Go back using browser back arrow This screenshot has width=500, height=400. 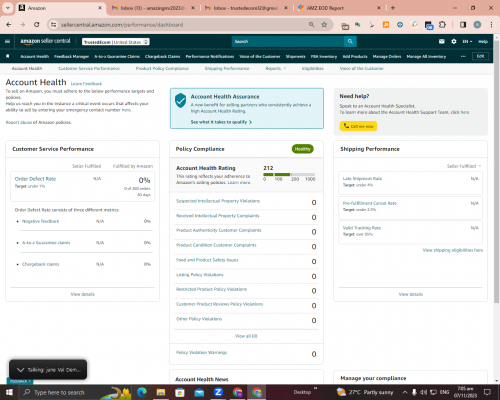point(9,25)
